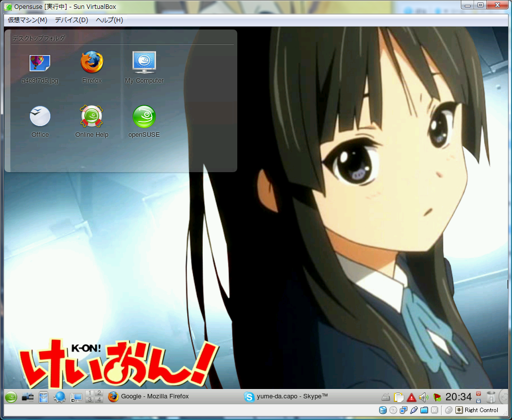
Task: Launch the Firefox desktop shortcut
Action: pyautogui.click(x=92, y=67)
